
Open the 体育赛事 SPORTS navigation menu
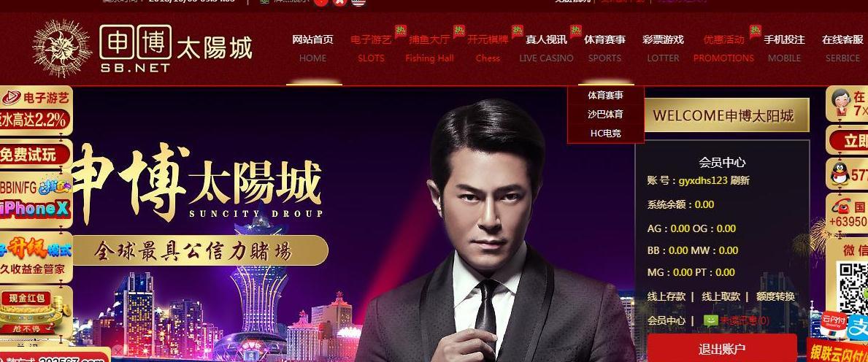pos(604,48)
